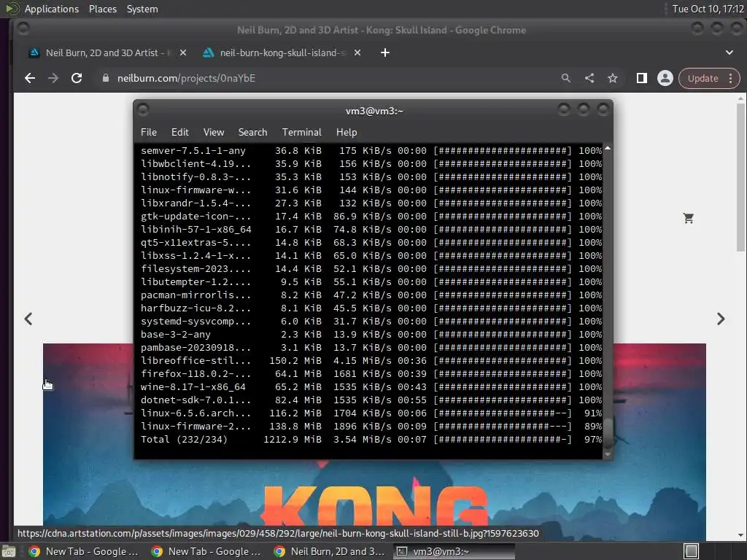Click the base-3-2-any line
Image resolution: width=747 pixels, height=560 pixels.
pyautogui.click(x=371, y=334)
